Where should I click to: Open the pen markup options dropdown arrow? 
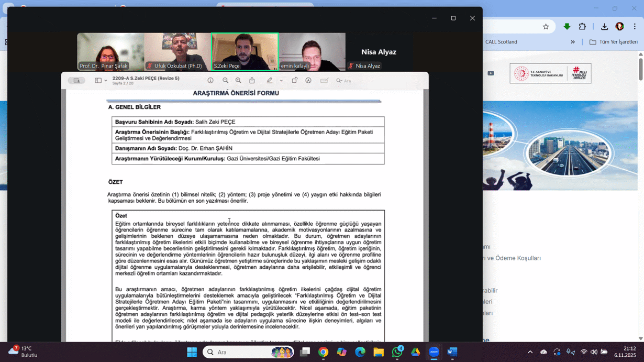[281, 81]
